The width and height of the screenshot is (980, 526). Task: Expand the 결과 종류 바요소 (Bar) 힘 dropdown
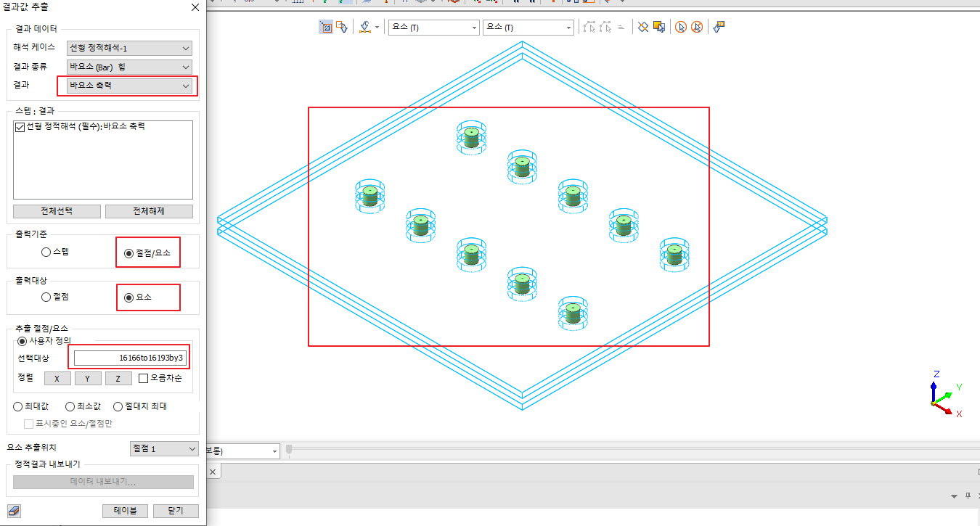[x=128, y=67]
